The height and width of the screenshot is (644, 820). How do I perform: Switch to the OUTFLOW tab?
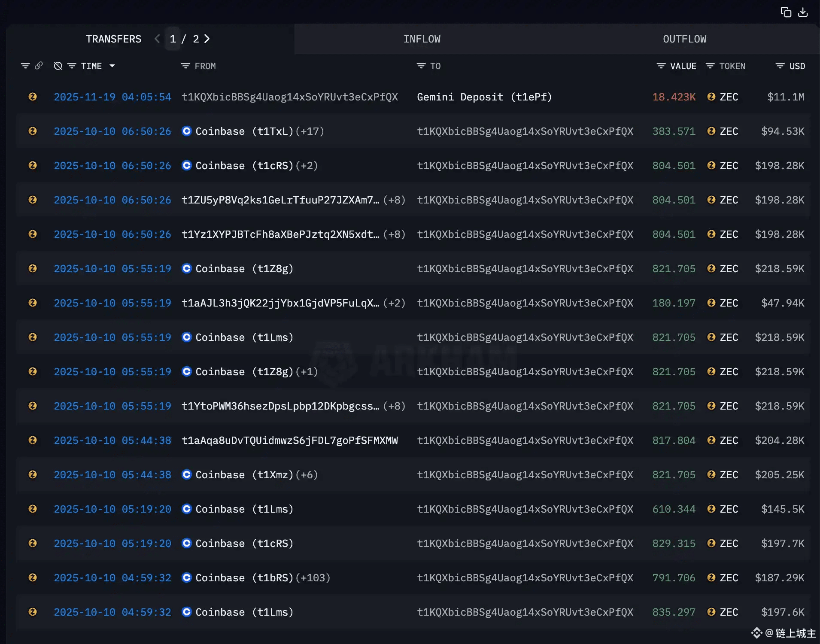(x=684, y=39)
